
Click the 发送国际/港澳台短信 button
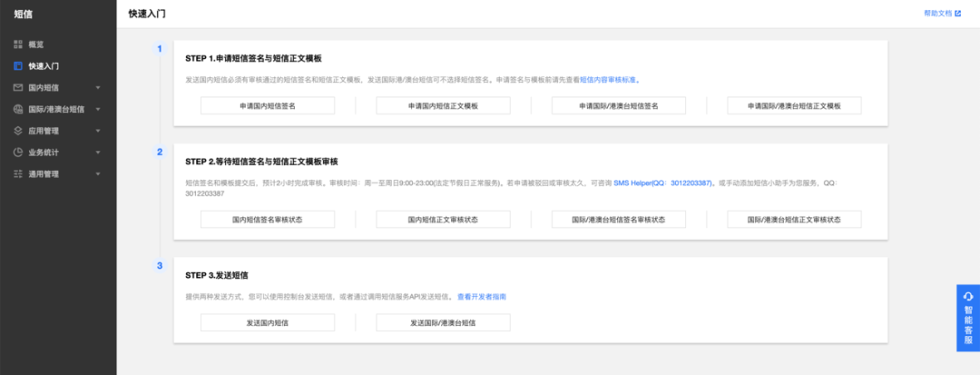pos(443,322)
